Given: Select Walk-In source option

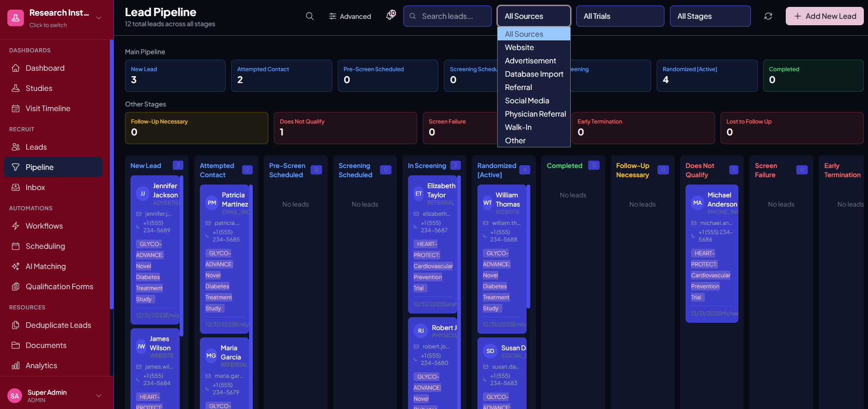Looking at the screenshot, I should [x=534, y=127].
